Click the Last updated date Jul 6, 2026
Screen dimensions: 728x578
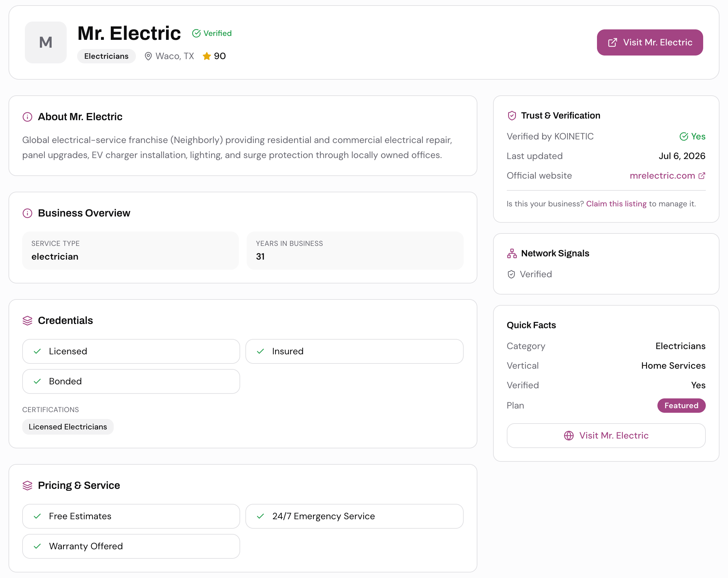(x=682, y=156)
